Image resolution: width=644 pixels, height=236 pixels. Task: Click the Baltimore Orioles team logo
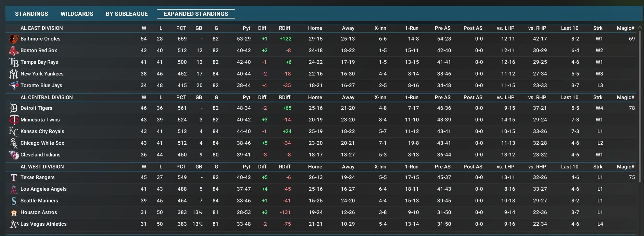(14, 39)
